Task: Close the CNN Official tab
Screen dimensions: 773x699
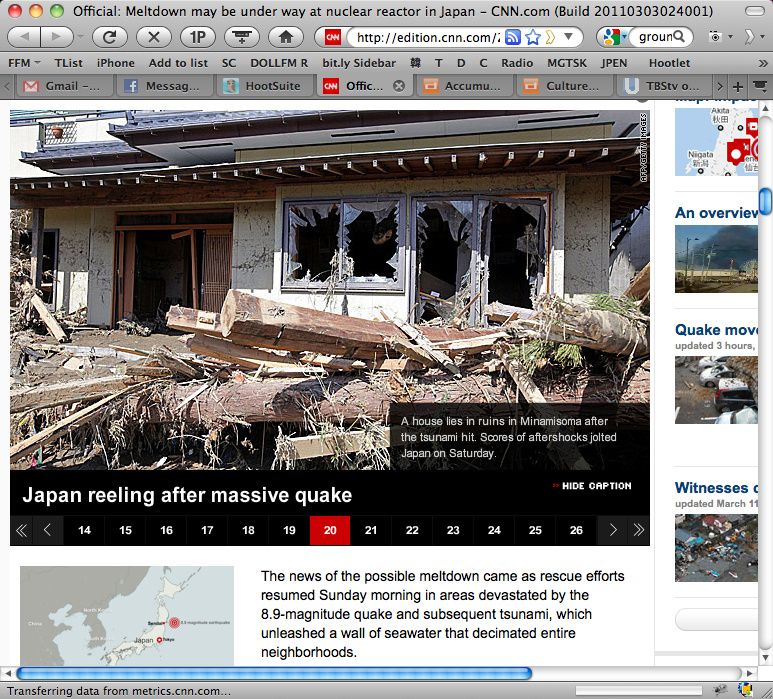Action: coord(399,86)
